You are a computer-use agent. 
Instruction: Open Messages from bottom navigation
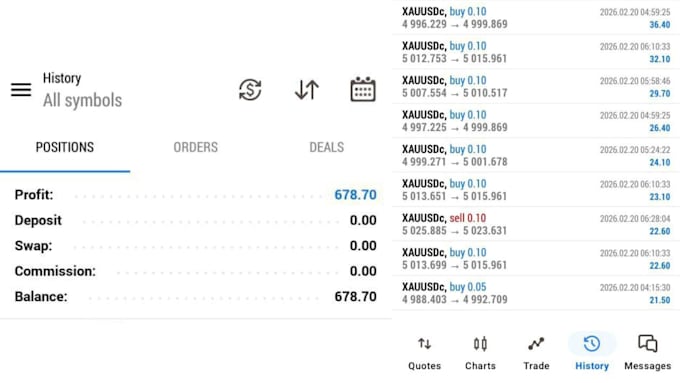(x=647, y=354)
